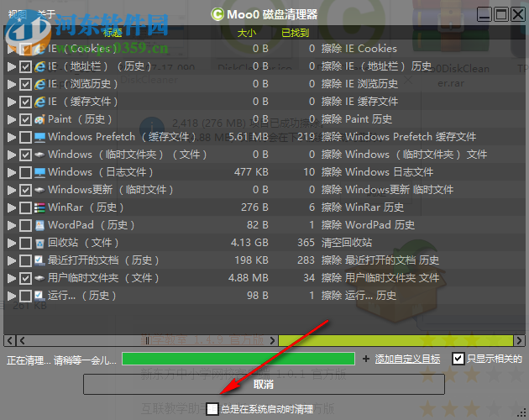Uncheck the IE (浏览历史) checkbox

click(x=25, y=84)
